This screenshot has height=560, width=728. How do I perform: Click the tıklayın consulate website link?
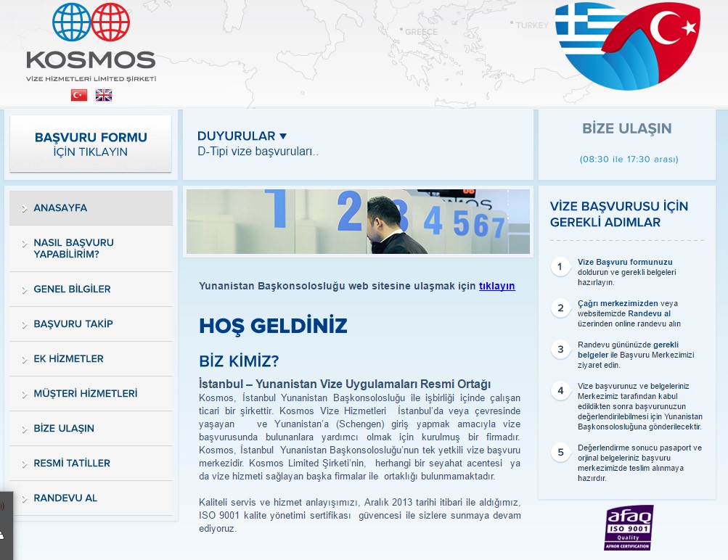[x=496, y=286]
